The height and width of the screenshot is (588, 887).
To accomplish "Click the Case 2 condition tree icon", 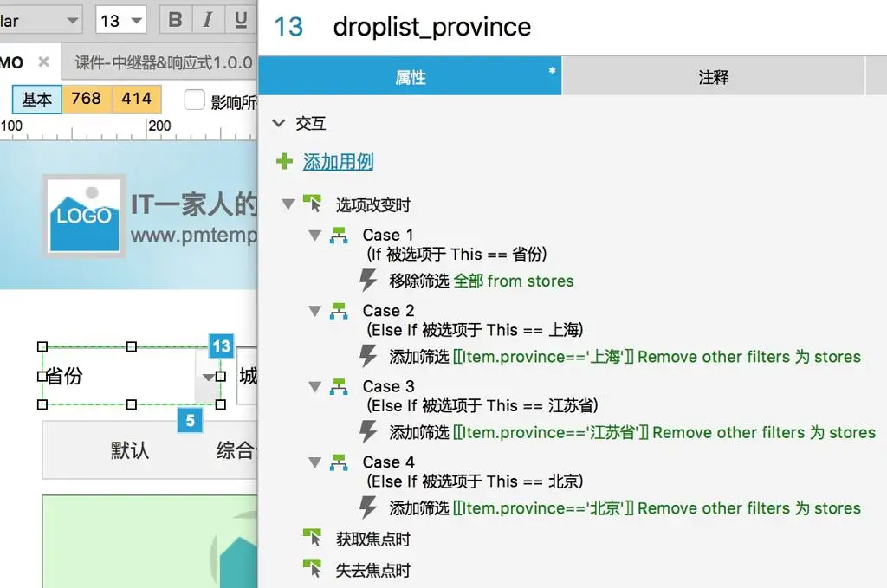I will [338, 311].
